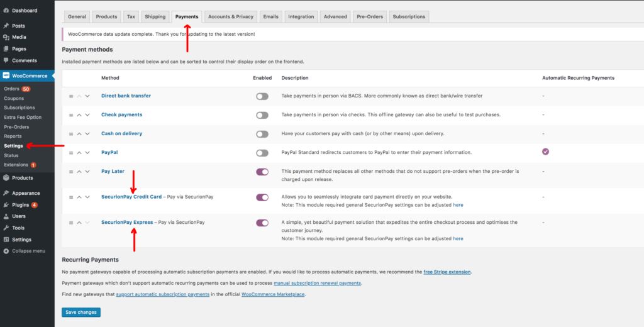Open Status in WooCommerce submenu
Viewport: 644px width, 327px height.
point(11,156)
